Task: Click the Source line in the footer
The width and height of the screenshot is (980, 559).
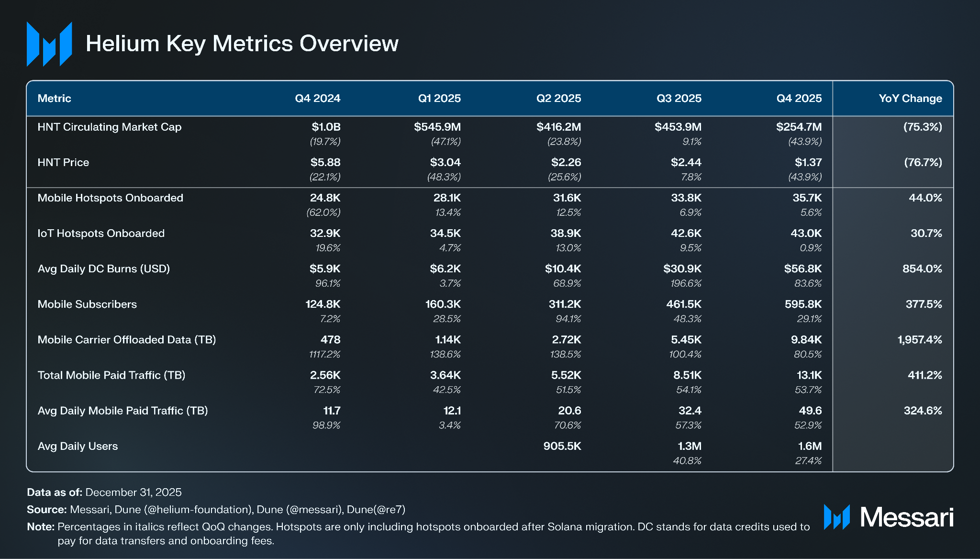Action: click(216, 509)
